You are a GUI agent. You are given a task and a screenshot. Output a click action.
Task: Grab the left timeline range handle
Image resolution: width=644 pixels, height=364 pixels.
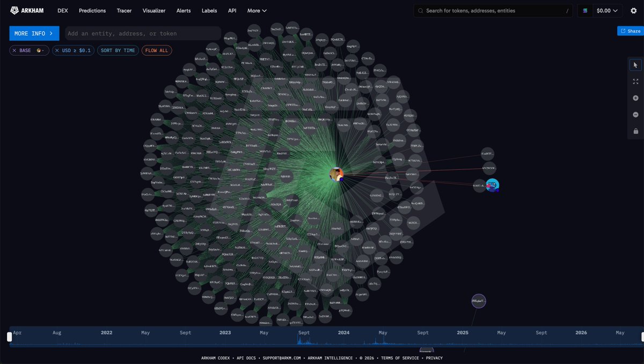click(9, 337)
